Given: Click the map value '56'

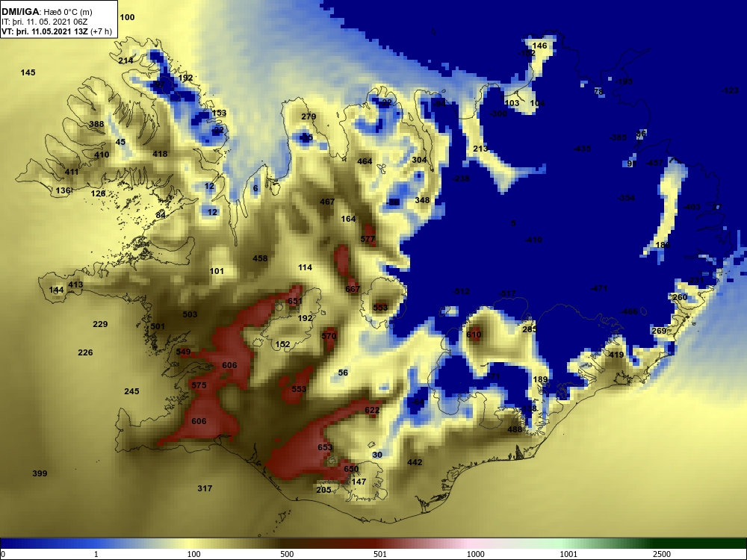Looking at the screenshot, I should click(x=343, y=373).
